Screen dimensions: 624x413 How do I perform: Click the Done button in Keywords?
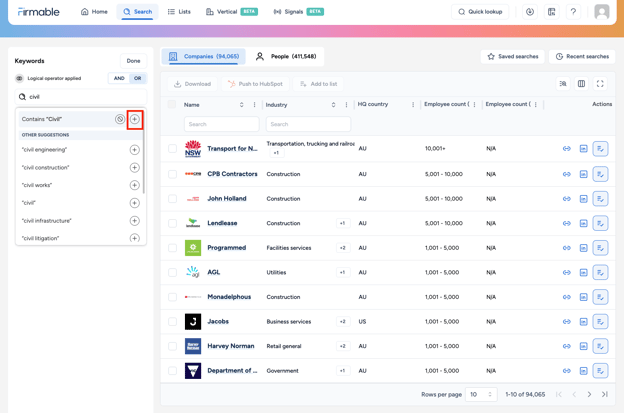coord(133,61)
